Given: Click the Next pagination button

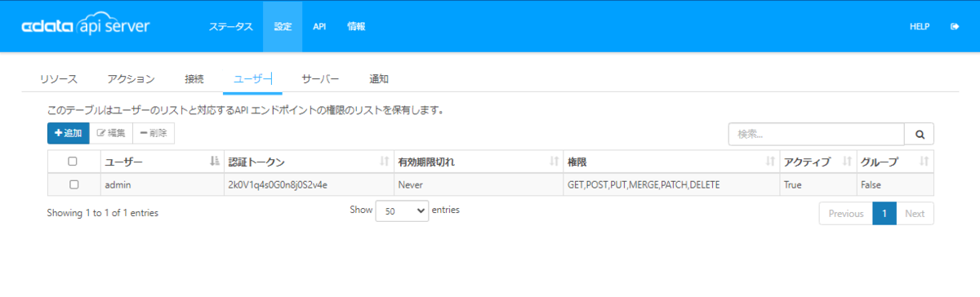Looking at the screenshot, I should [915, 213].
